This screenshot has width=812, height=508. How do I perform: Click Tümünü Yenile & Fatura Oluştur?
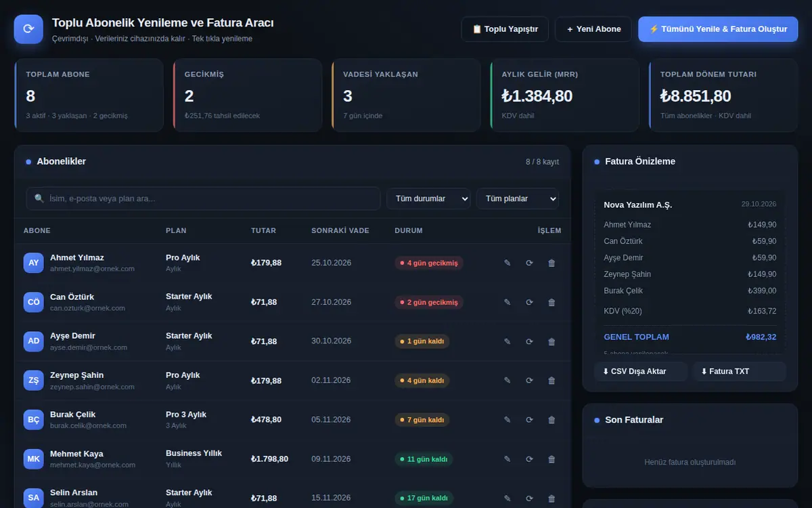(x=718, y=29)
